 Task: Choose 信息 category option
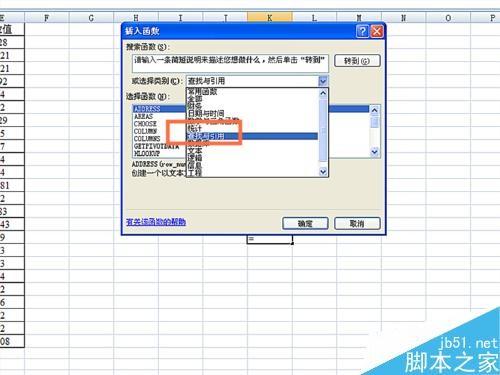pyautogui.click(x=195, y=165)
